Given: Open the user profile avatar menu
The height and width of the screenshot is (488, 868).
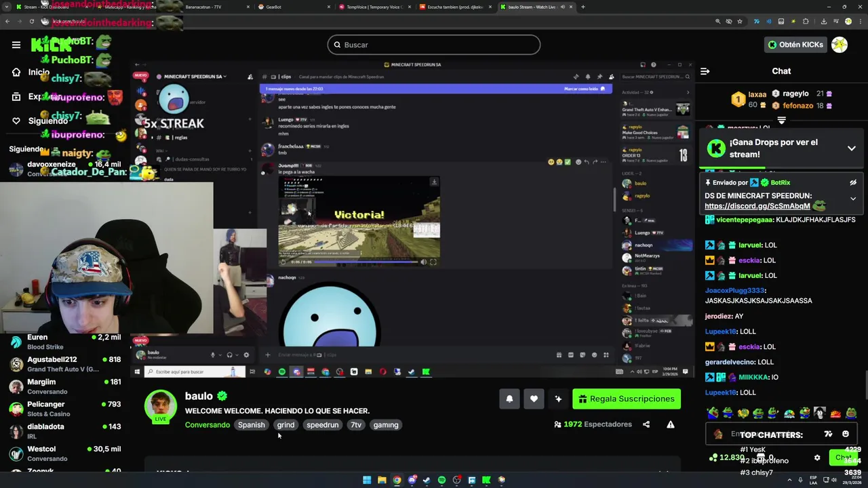Looking at the screenshot, I should point(840,45).
